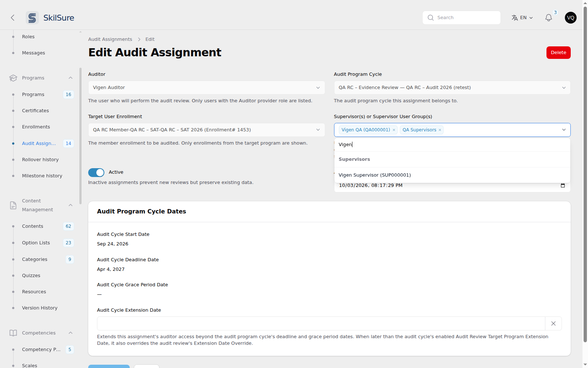This screenshot has width=588, height=368.
Task: Open Milestone history in sidebar
Action: 42,176
